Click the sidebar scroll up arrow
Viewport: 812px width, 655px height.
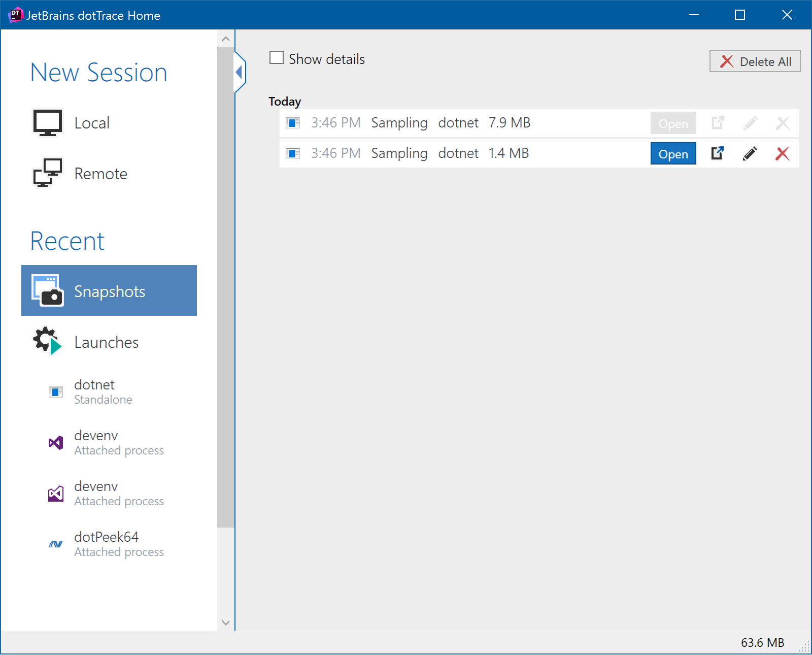226,39
